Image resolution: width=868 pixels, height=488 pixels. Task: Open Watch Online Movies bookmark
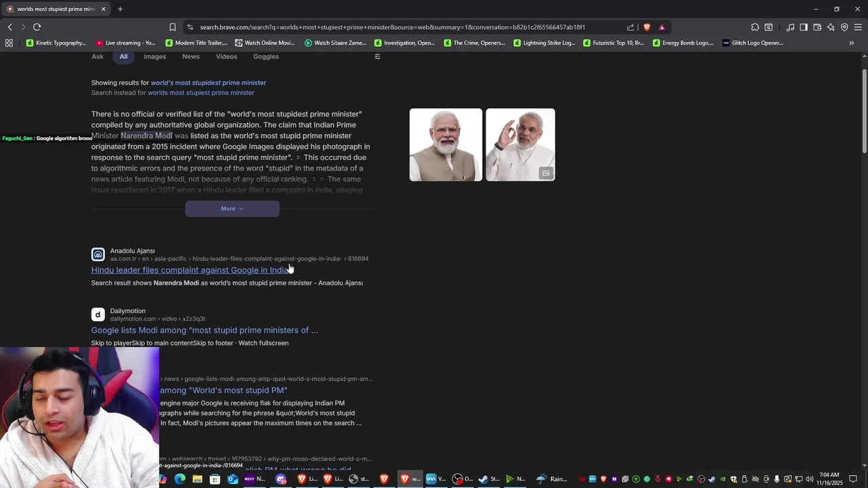click(x=265, y=43)
